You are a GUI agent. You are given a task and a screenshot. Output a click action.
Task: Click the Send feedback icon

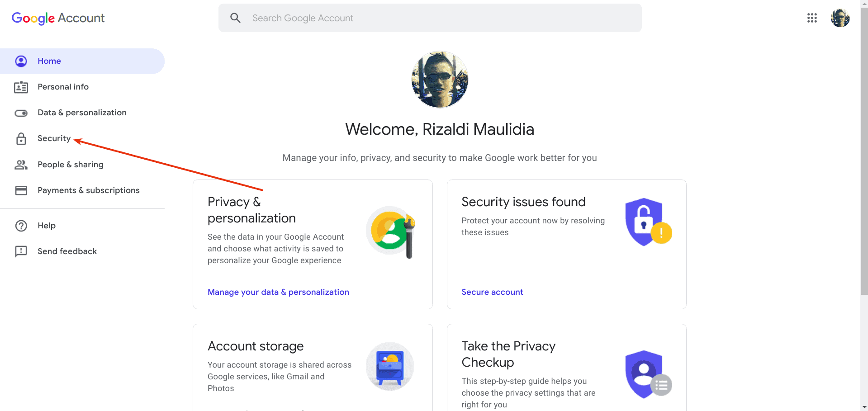pos(21,251)
